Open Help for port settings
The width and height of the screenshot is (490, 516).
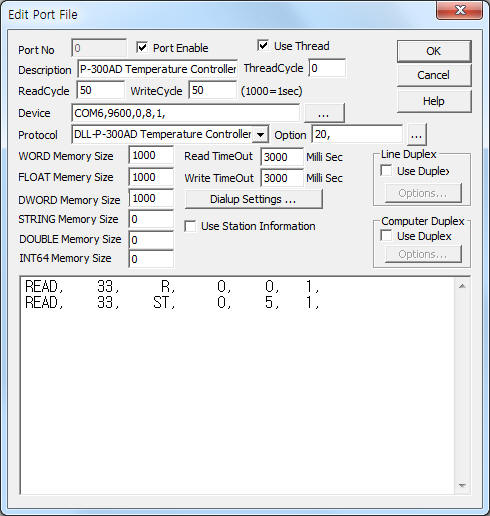434,101
